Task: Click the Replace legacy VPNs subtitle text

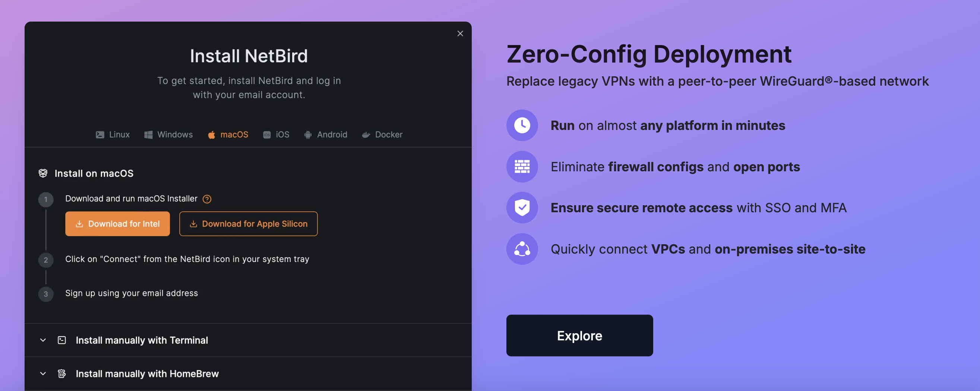Action: (x=718, y=82)
